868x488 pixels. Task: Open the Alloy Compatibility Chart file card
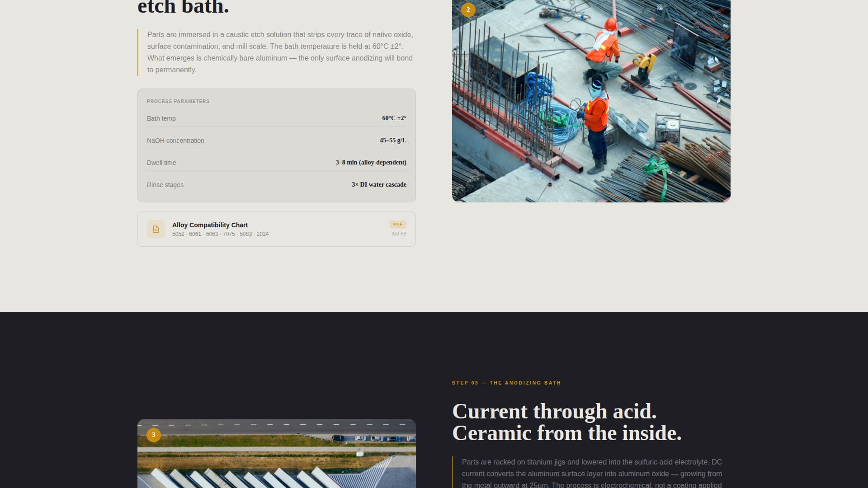[276, 229]
